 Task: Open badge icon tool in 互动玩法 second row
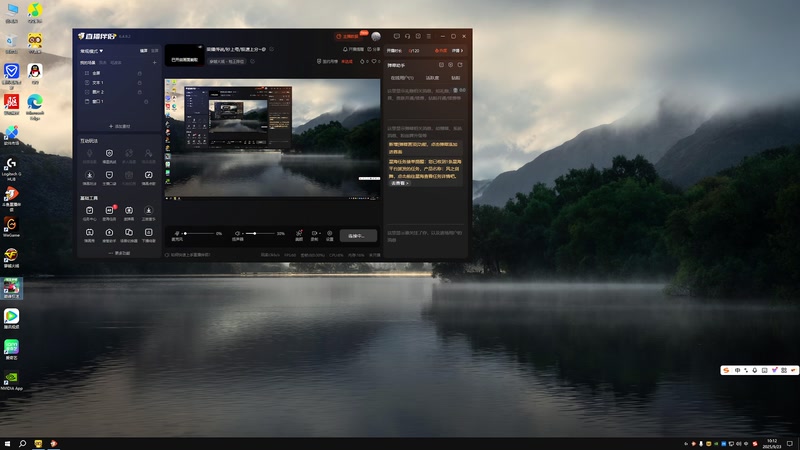point(109,177)
